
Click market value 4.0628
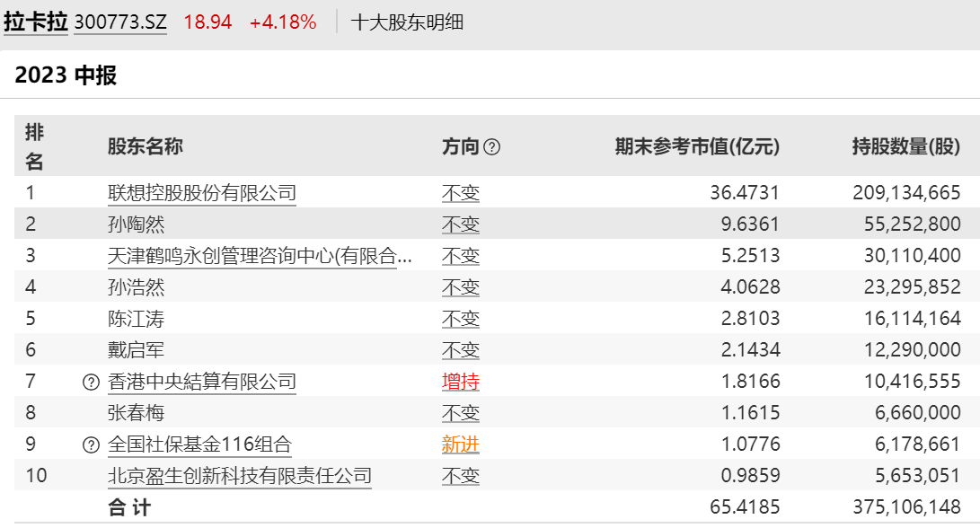pos(750,286)
